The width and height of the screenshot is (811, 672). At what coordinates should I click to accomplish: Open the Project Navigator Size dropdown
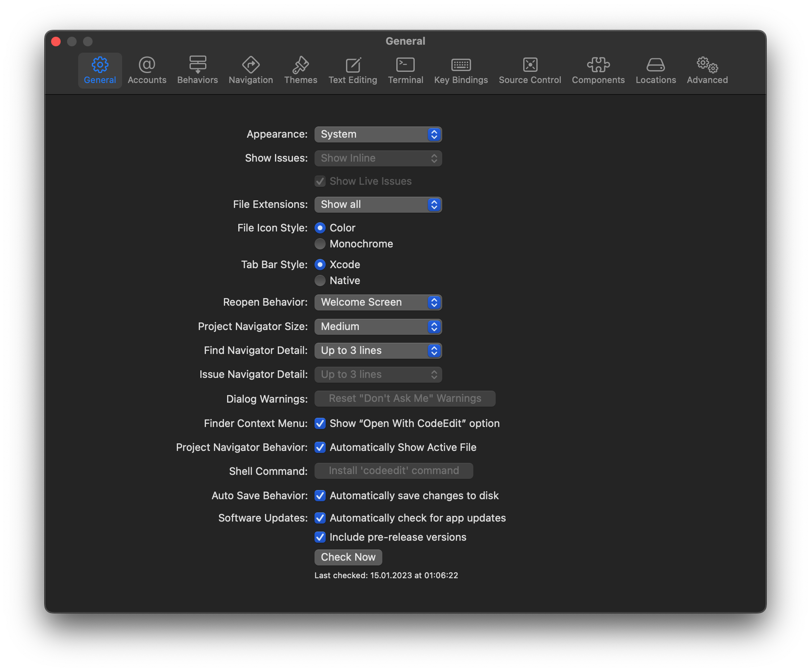pyautogui.click(x=378, y=327)
